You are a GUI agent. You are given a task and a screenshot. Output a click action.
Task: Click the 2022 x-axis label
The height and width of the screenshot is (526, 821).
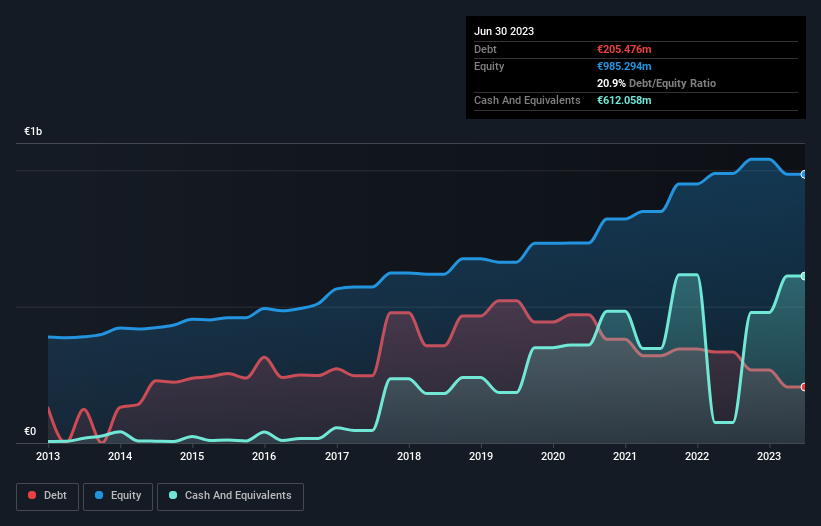(x=697, y=456)
